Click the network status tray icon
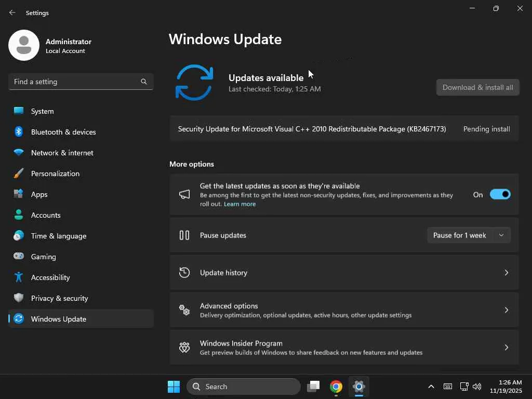 coord(464,387)
